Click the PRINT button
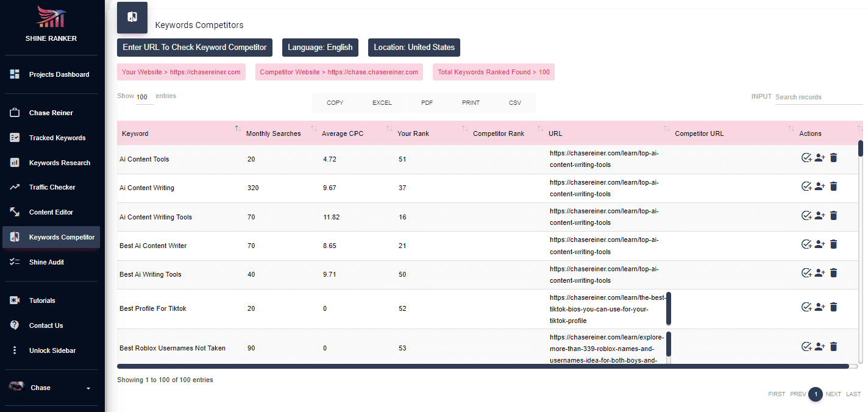Viewport: 868px width, 412px height. pos(471,103)
